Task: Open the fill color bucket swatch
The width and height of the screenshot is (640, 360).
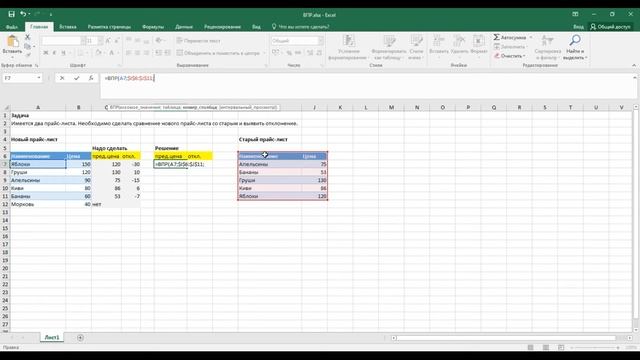Action: 98,53
